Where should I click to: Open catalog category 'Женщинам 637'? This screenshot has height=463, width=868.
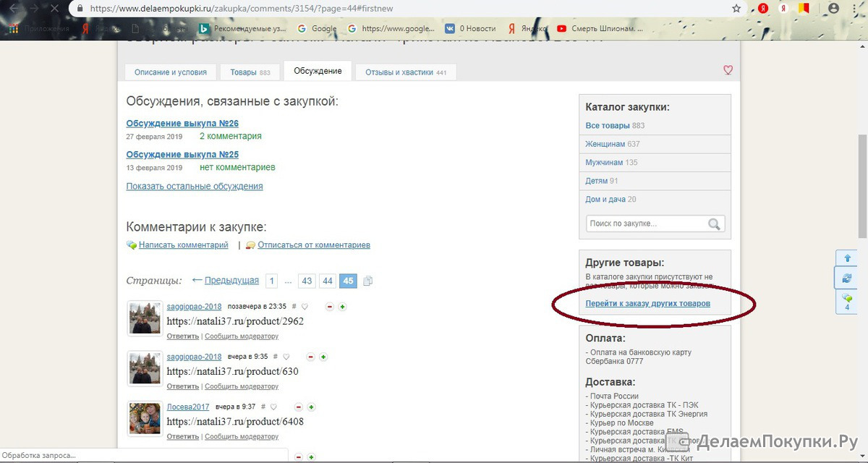613,144
